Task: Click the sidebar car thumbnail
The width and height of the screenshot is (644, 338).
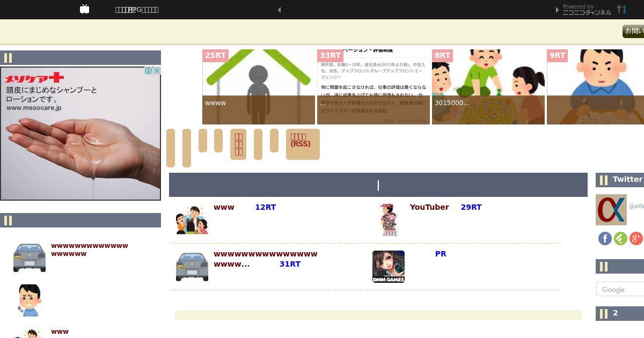Action: [30, 258]
